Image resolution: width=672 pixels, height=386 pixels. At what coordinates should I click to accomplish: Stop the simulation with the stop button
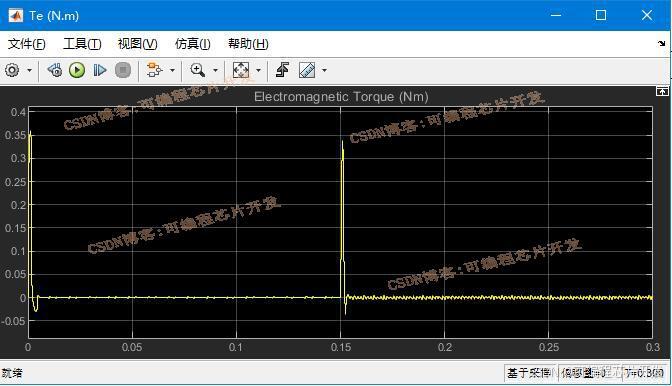(123, 70)
